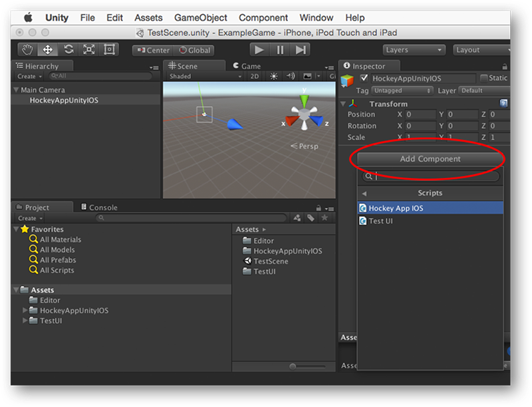Click the Pause button
The width and height of the screenshot is (532, 407).
pyautogui.click(x=280, y=50)
